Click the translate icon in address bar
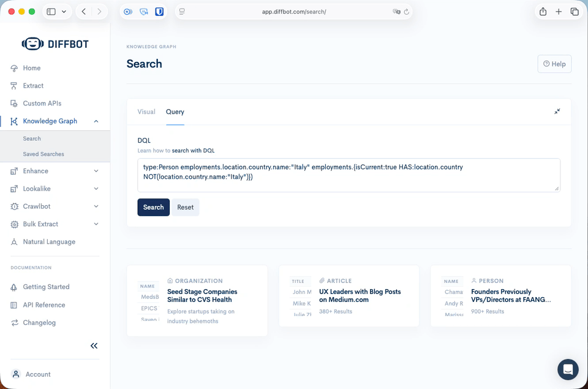588x389 pixels. [x=396, y=12]
